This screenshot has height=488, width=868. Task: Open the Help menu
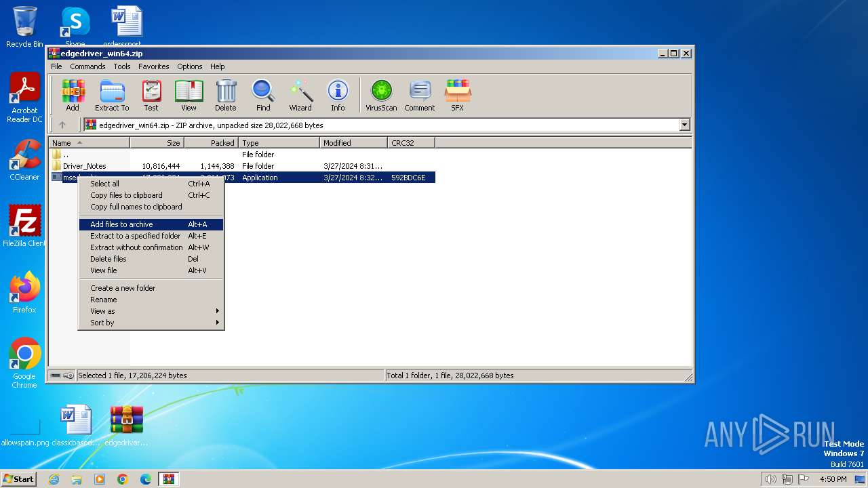pyautogui.click(x=217, y=66)
